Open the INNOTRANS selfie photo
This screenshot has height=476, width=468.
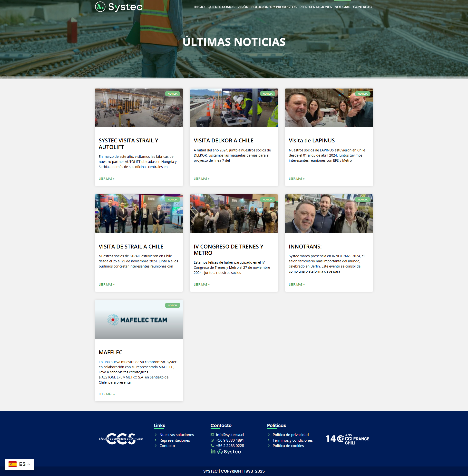point(329,214)
